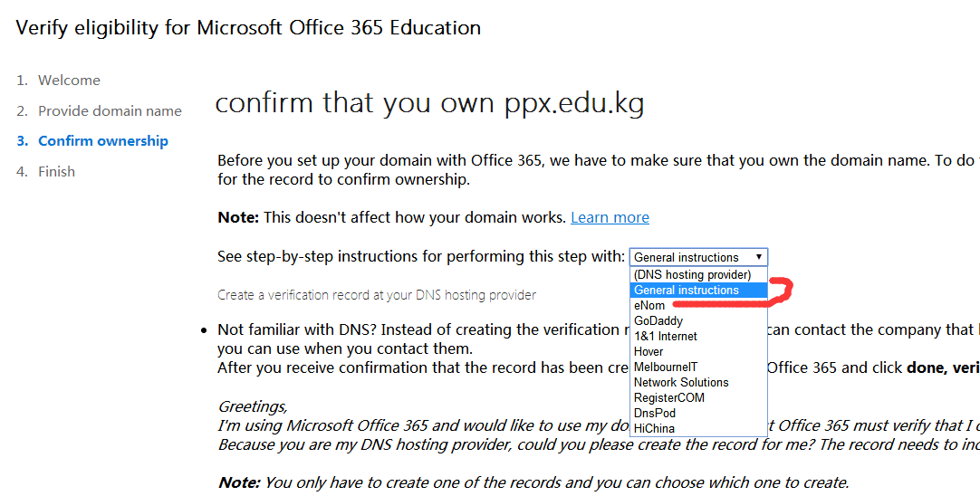Click the dropdown arrow beside General instructions
This screenshot has height=496, width=980.
click(758, 257)
